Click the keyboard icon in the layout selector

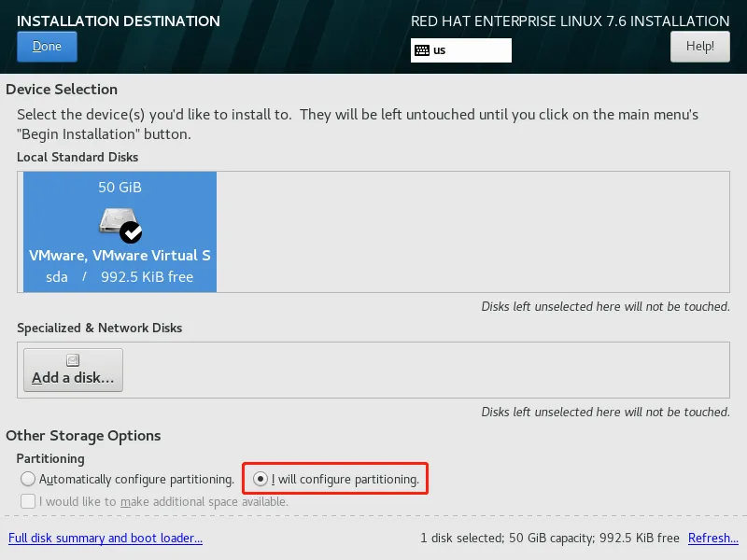coord(425,50)
